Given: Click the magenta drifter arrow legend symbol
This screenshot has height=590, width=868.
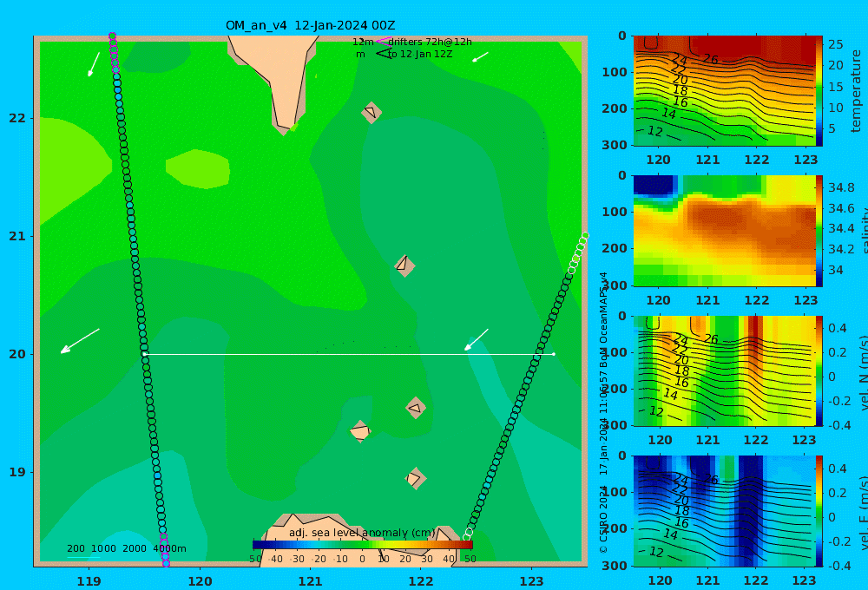Looking at the screenshot, I should click(x=383, y=41).
